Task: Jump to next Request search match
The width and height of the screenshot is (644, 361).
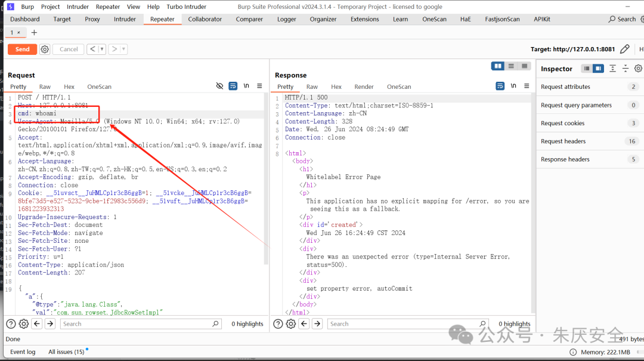Action: coord(50,324)
